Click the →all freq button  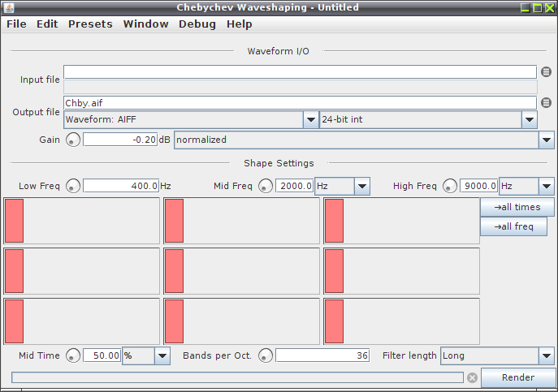pos(513,226)
